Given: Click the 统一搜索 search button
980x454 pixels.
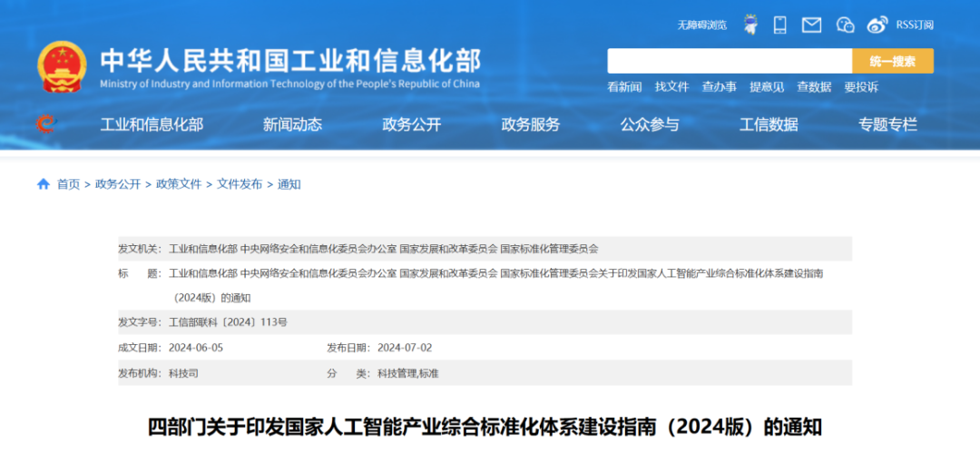Looking at the screenshot, I should [893, 61].
